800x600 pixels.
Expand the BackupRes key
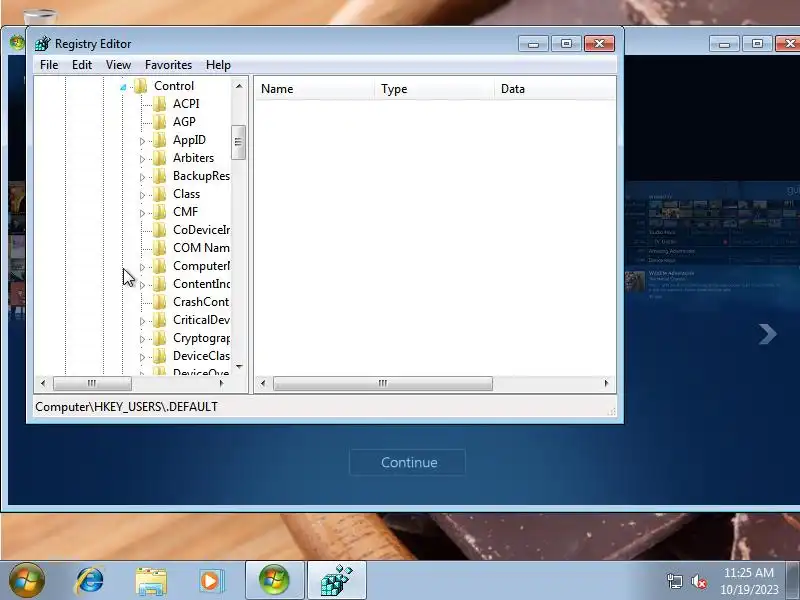[x=142, y=177]
